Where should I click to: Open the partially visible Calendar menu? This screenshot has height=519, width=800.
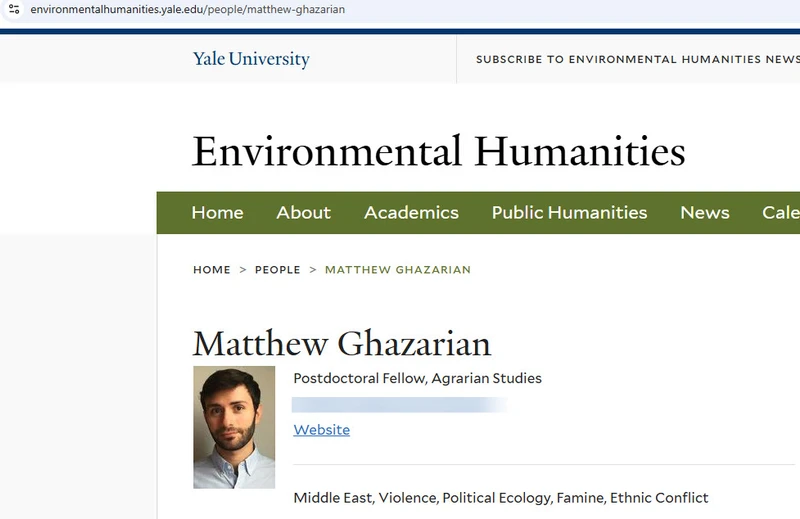click(781, 212)
